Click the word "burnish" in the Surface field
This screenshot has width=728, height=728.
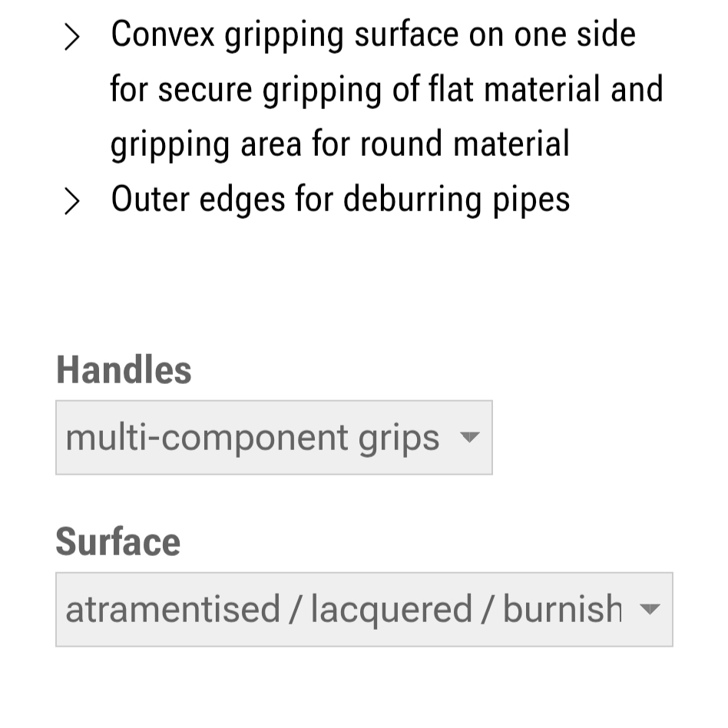[x=562, y=610]
